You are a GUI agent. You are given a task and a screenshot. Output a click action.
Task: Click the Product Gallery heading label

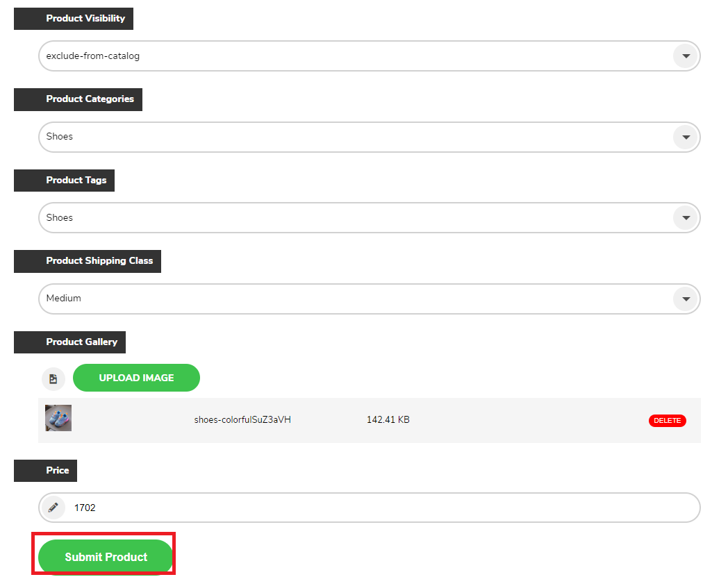[x=69, y=342]
